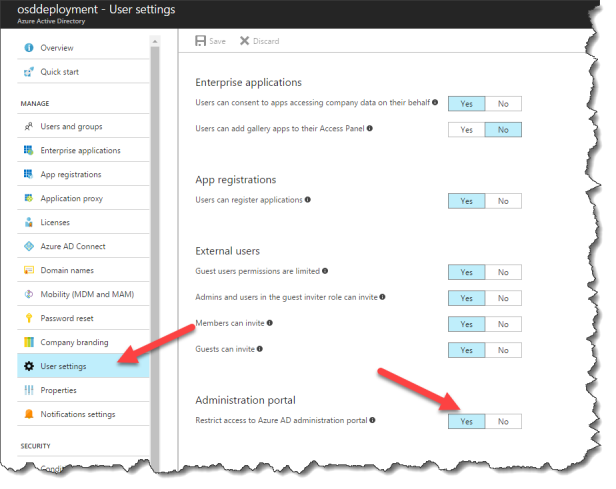Set Users can add gallery apps to Yes
Viewport: 616px width, 489px height.
[466, 130]
